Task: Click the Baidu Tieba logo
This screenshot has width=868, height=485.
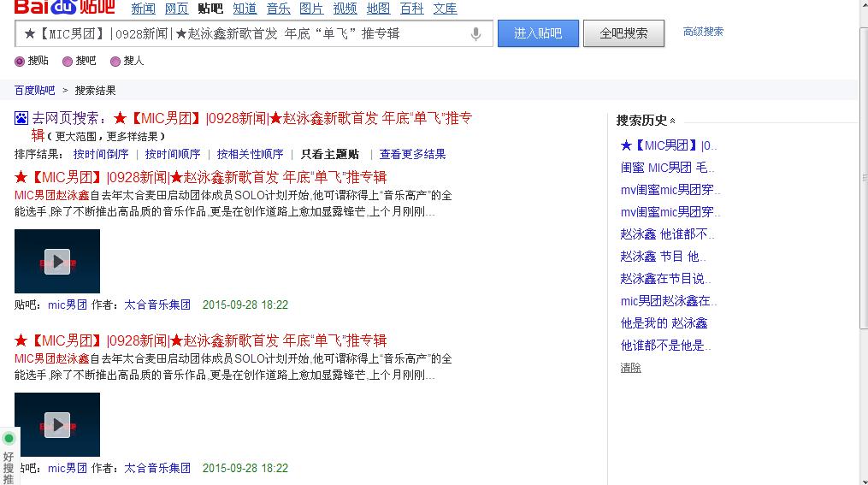Action: click(x=64, y=7)
